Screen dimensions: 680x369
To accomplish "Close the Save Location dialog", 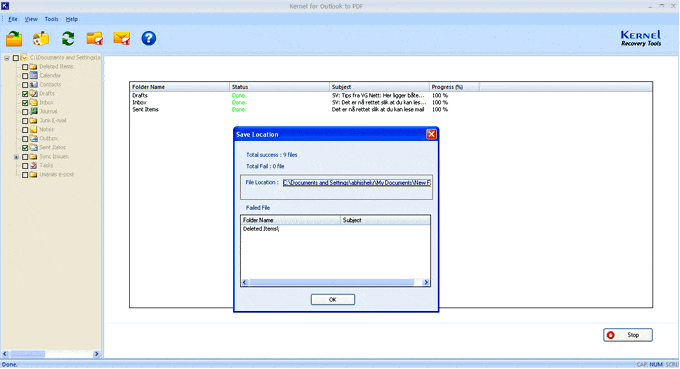I will 431,134.
